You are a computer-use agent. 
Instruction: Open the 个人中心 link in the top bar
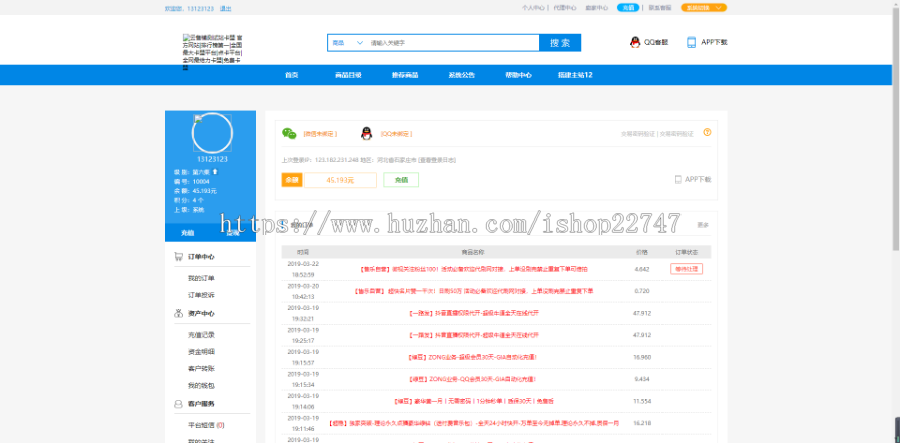click(x=533, y=8)
